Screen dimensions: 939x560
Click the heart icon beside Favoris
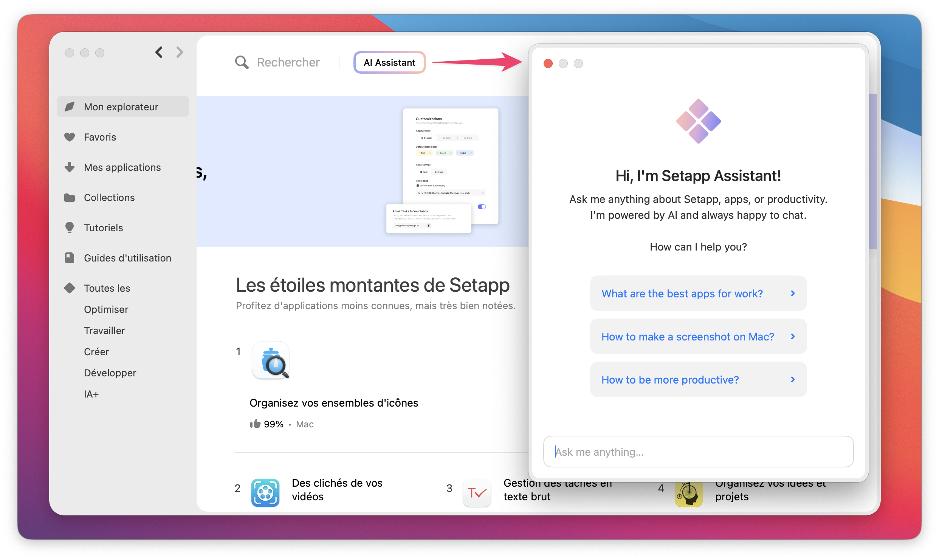[x=70, y=137]
